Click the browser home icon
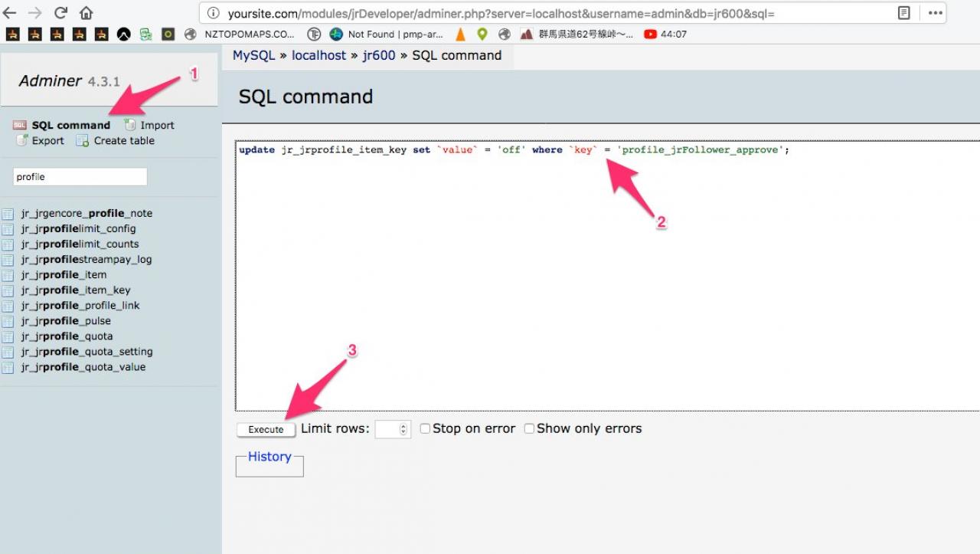 click(x=86, y=13)
